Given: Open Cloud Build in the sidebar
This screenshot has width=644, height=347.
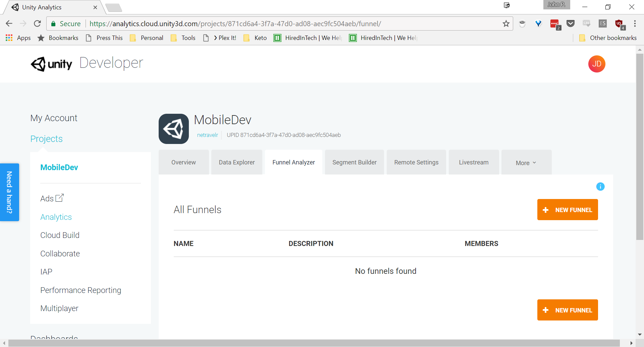Looking at the screenshot, I should point(60,235).
